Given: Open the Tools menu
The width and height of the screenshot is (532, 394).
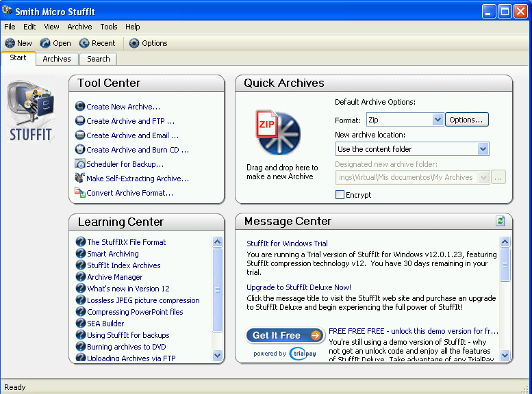Looking at the screenshot, I should tap(109, 27).
